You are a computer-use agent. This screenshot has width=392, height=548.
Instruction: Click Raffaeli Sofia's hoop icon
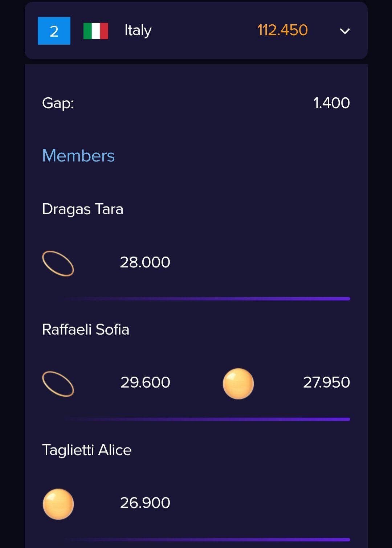coord(58,384)
